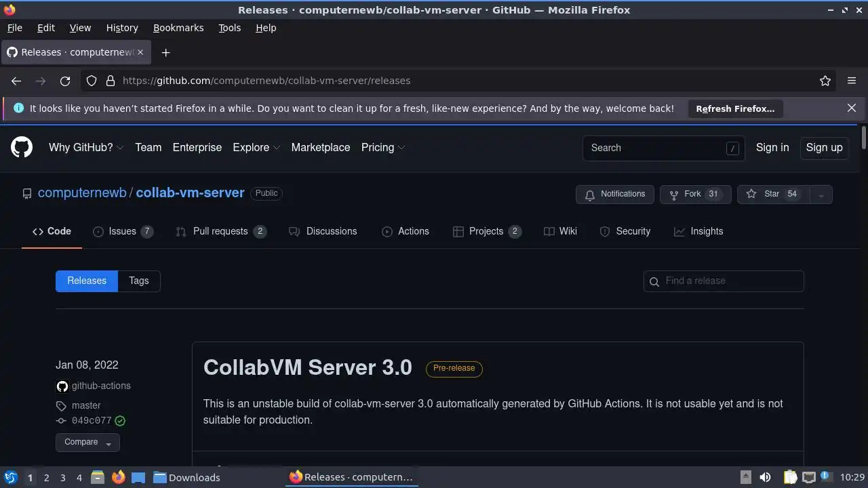Go back with the browser back arrow

pos(16,81)
